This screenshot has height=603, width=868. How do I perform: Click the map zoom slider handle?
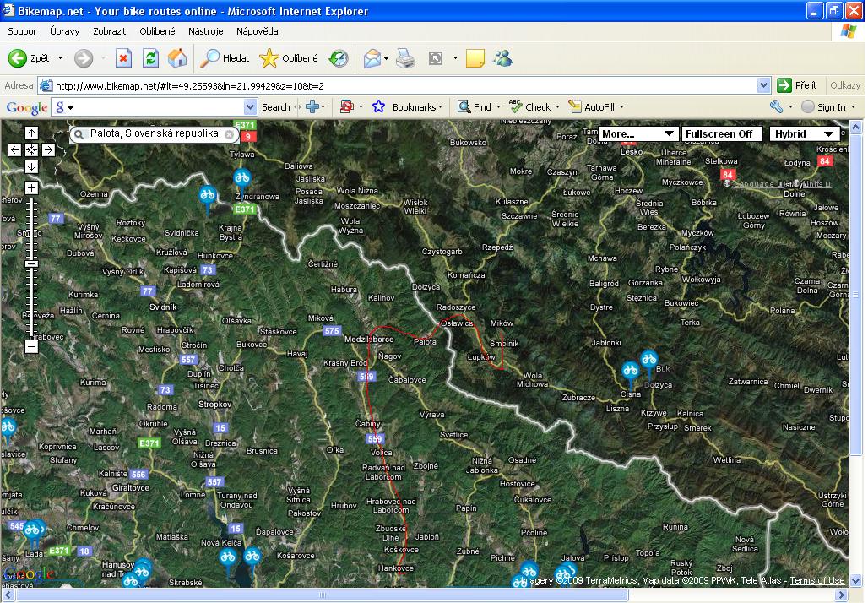point(31,263)
